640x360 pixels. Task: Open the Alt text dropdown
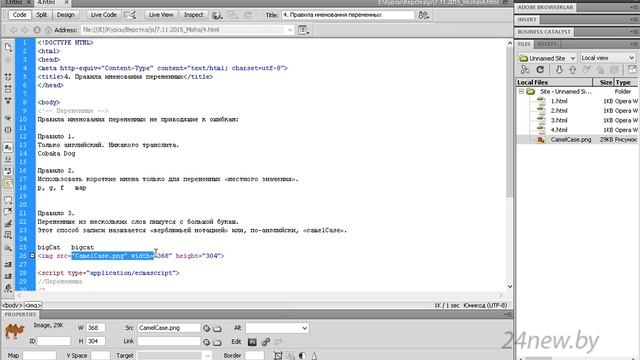[304, 328]
